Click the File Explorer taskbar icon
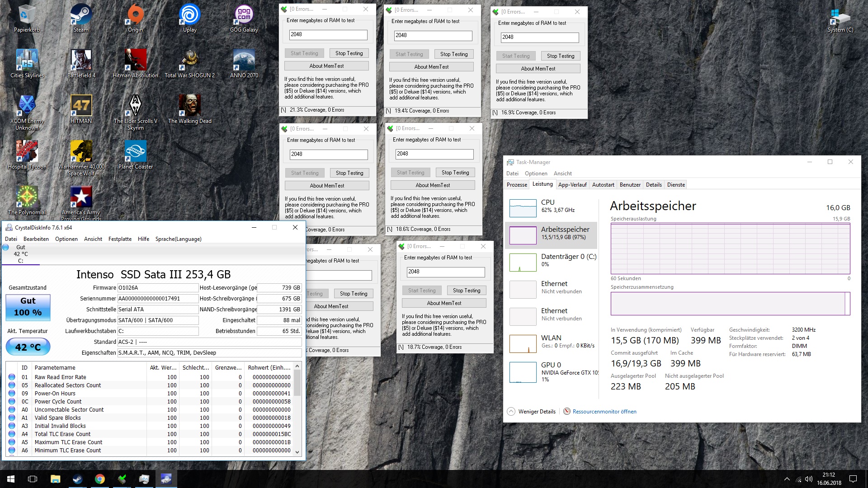Screen dimensions: 868x488 [55, 479]
